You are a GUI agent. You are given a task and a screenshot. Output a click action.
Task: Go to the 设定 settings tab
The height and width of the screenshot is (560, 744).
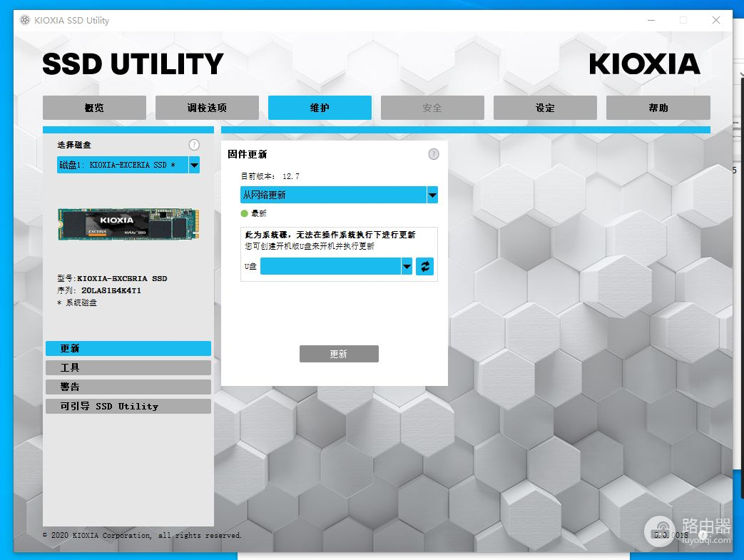coord(545,108)
